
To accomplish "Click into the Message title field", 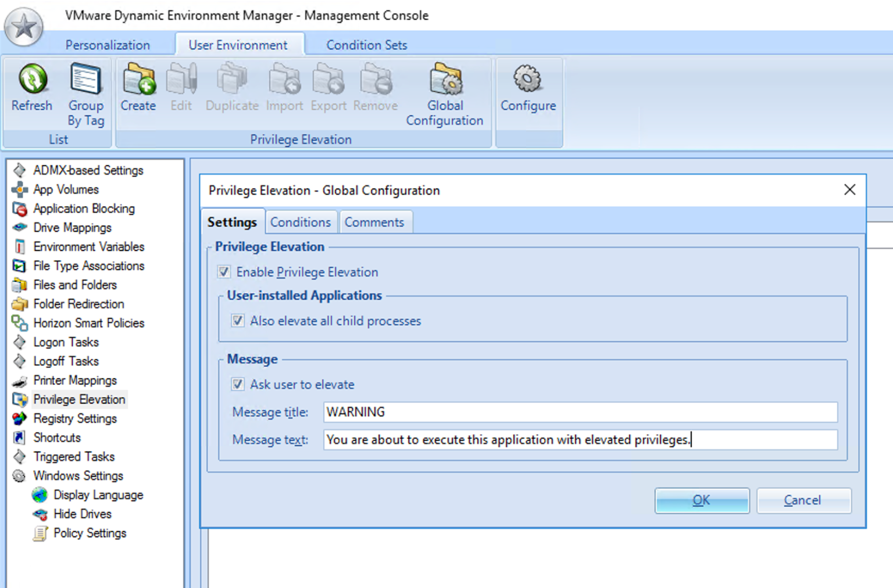I will pos(580,412).
